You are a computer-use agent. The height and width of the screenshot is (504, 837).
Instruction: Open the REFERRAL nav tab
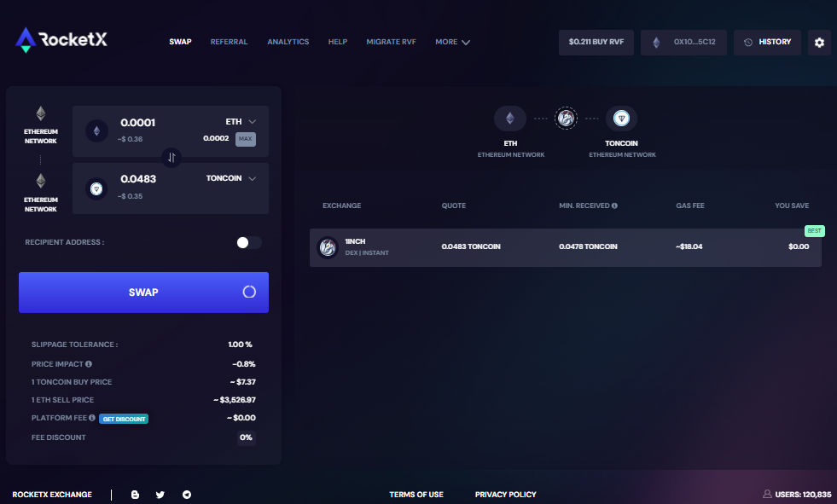pyautogui.click(x=229, y=42)
